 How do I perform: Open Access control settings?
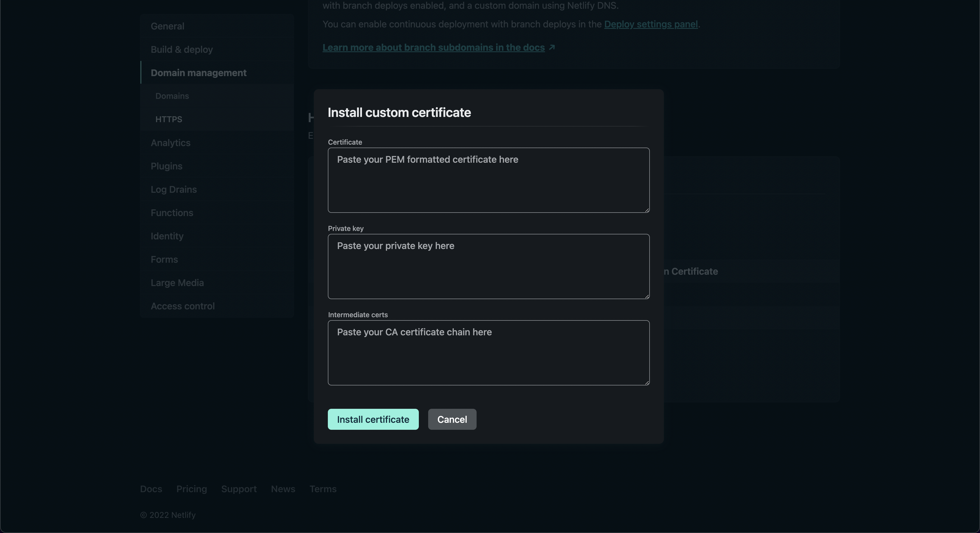click(x=183, y=306)
